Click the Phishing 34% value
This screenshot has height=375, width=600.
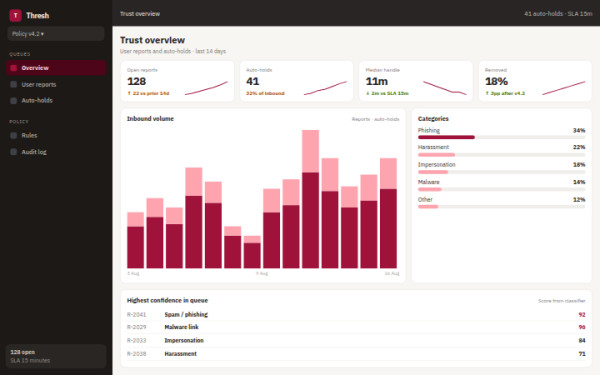coord(579,130)
